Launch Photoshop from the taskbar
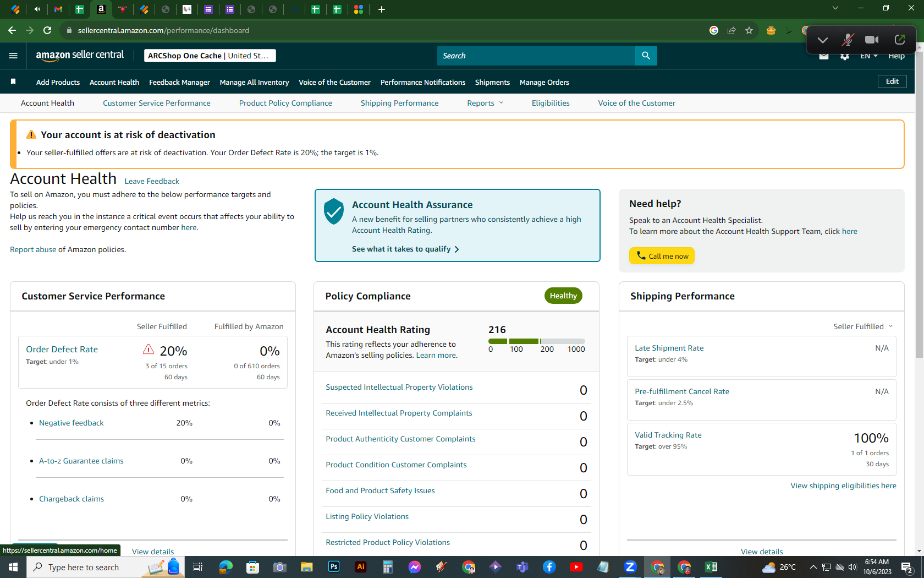The height and width of the screenshot is (578, 924). click(334, 567)
